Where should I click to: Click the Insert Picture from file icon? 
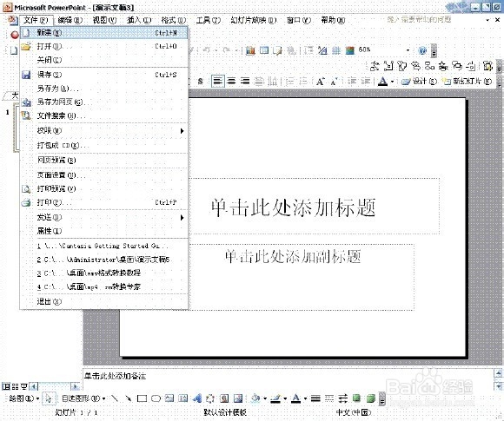(x=238, y=398)
